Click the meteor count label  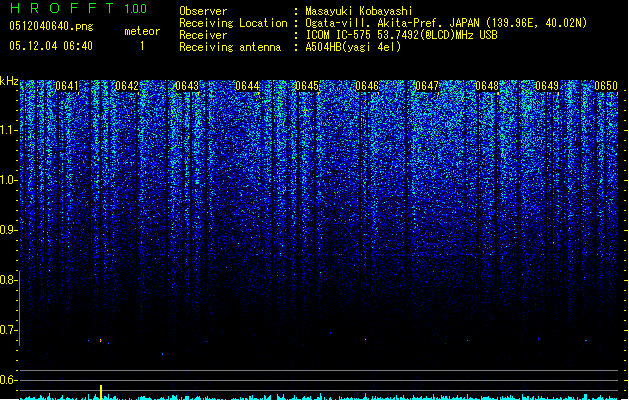point(142,31)
